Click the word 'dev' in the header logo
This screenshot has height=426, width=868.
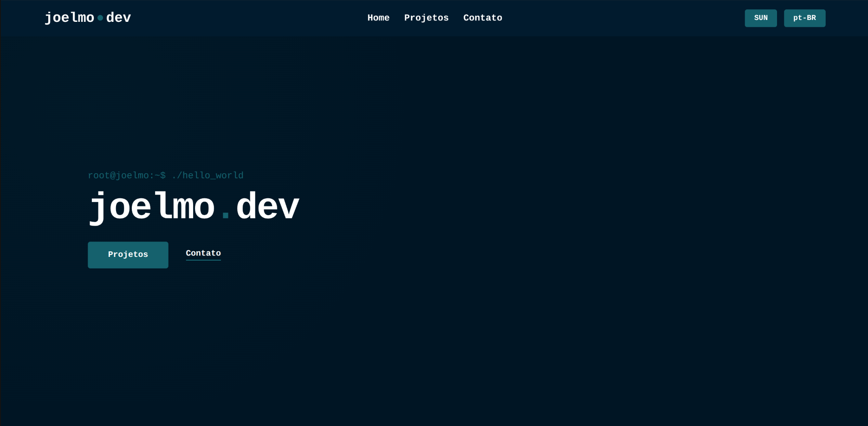click(118, 18)
